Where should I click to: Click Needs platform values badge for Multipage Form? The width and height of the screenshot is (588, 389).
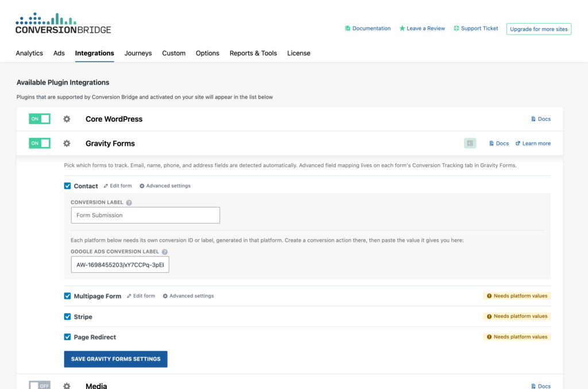[x=517, y=296]
